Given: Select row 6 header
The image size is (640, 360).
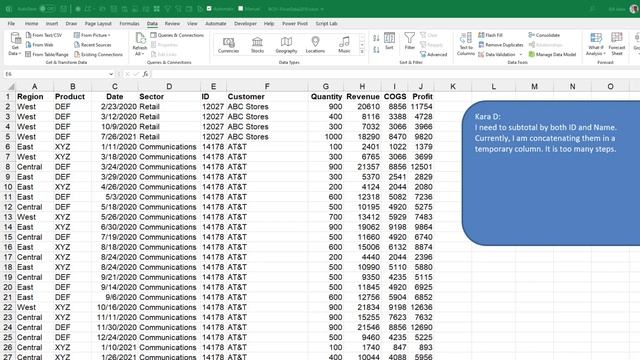Looking at the screenshot, I should click(8, 147).
